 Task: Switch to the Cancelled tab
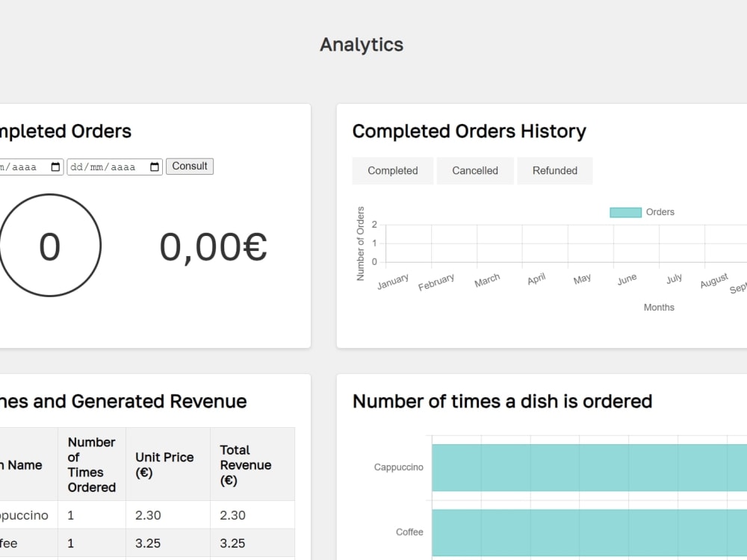pos(475,170)
